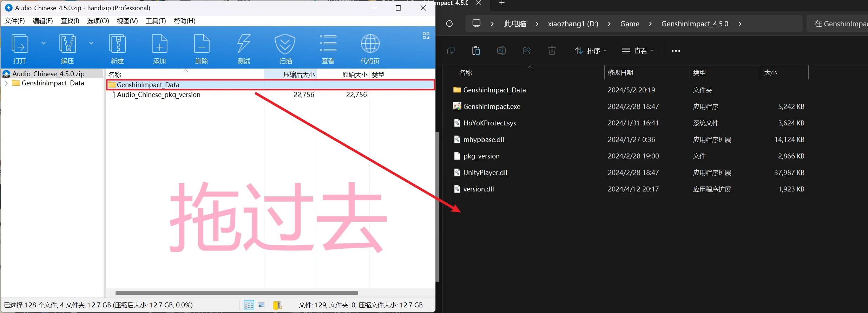
Task: Open the 查找(I) menu
Action: tap(70, 21)
